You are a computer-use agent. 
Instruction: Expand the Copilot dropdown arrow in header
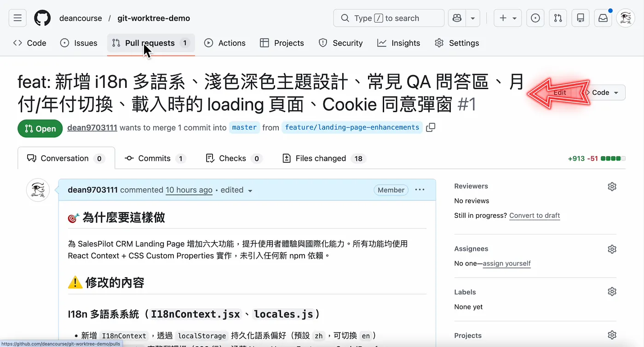click(x=473, y=18)
